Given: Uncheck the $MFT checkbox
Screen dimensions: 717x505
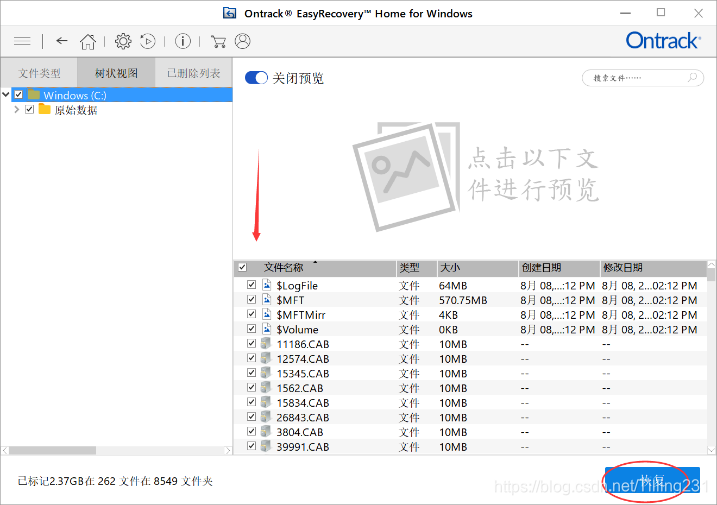Looking at the screenshot, I should tap(251, 299).
